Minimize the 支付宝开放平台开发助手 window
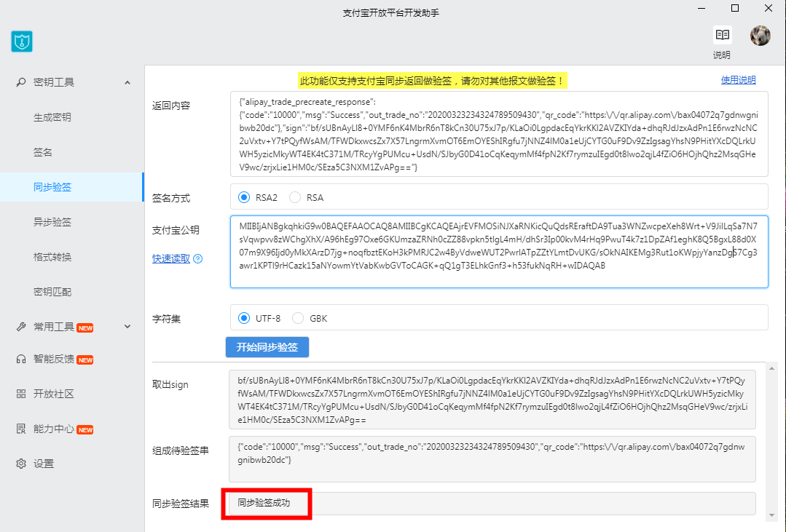Image resolution: width=786 pixels, height=532 pixels. pyautogui.click(x=701, y=9)
